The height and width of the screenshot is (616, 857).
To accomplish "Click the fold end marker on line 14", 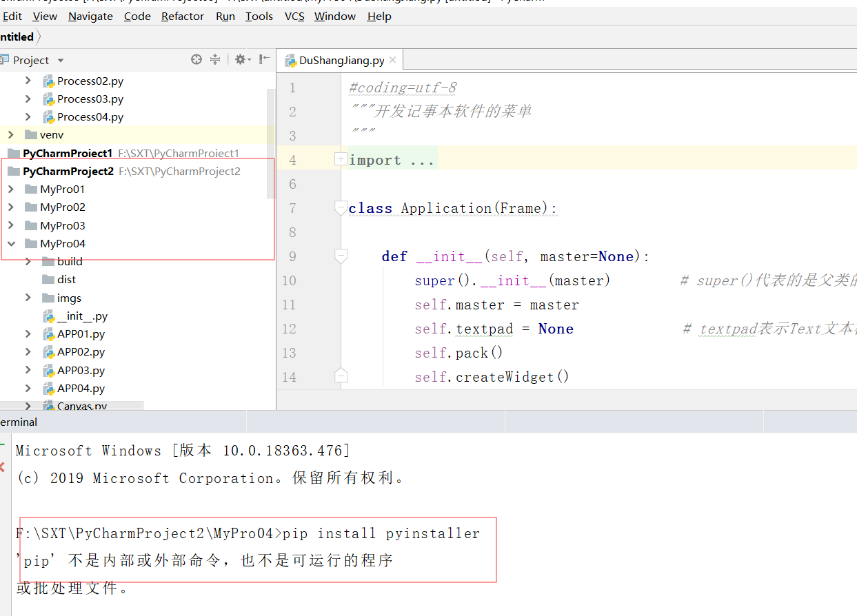I will click(x=341, y=376).
